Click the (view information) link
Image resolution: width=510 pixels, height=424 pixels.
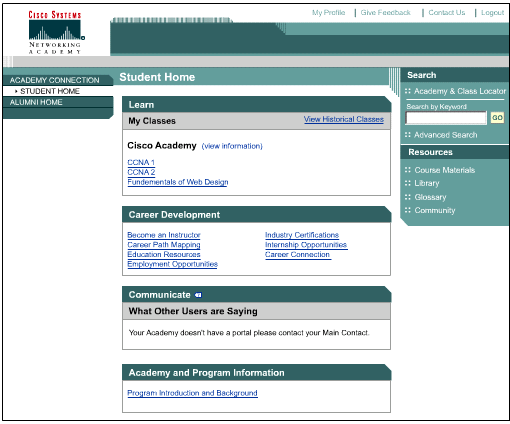tap(232, 146)
